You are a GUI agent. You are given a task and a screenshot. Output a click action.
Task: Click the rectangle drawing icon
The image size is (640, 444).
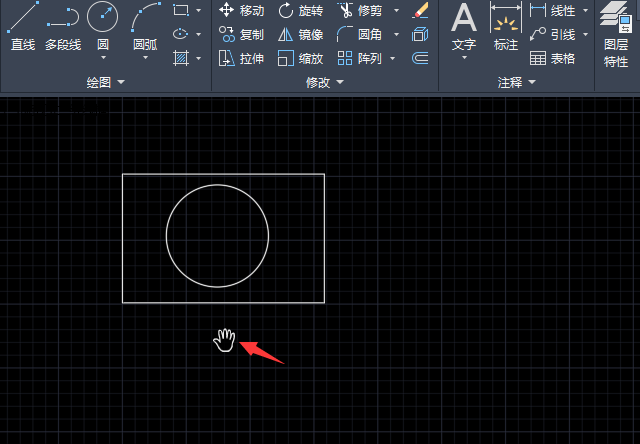tap(181, 10)
